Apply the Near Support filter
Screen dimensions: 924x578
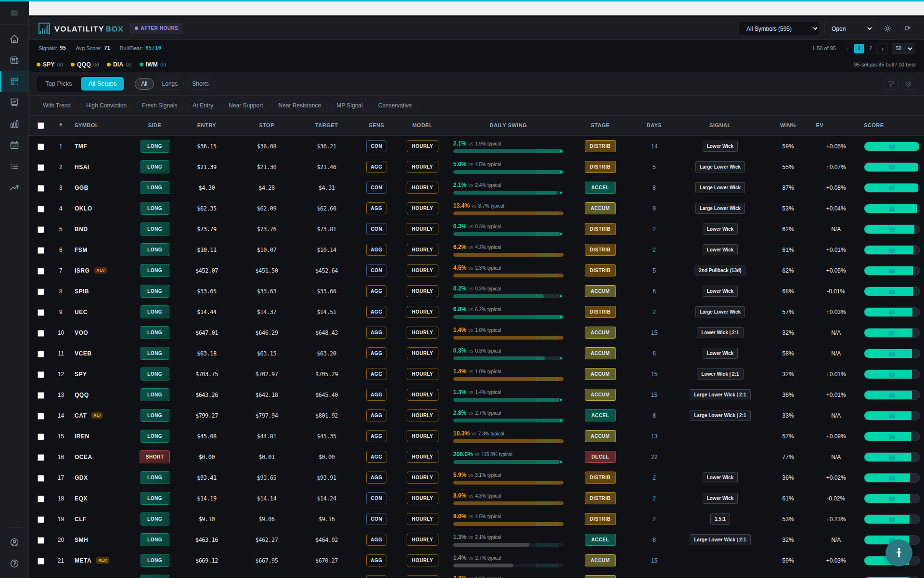point(246,105)
